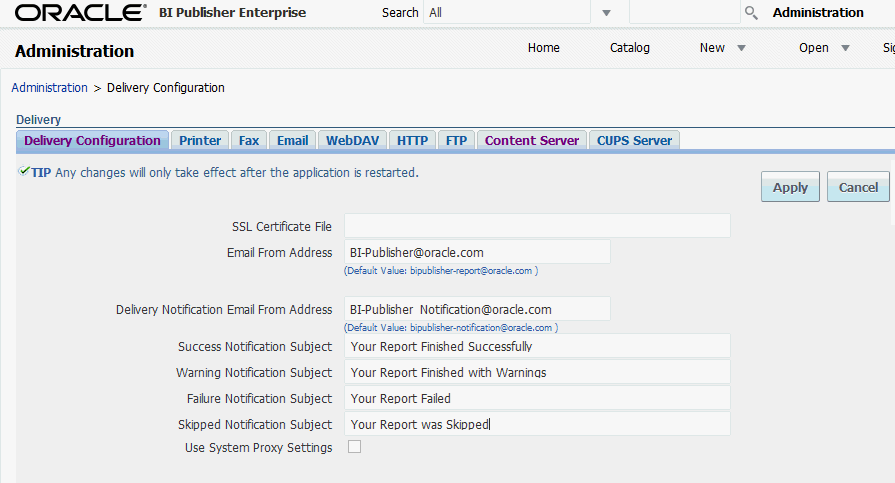Click the 'BI Publisher Enterprise' title text
Screen dimensions: 895x483
click(232, 13)
